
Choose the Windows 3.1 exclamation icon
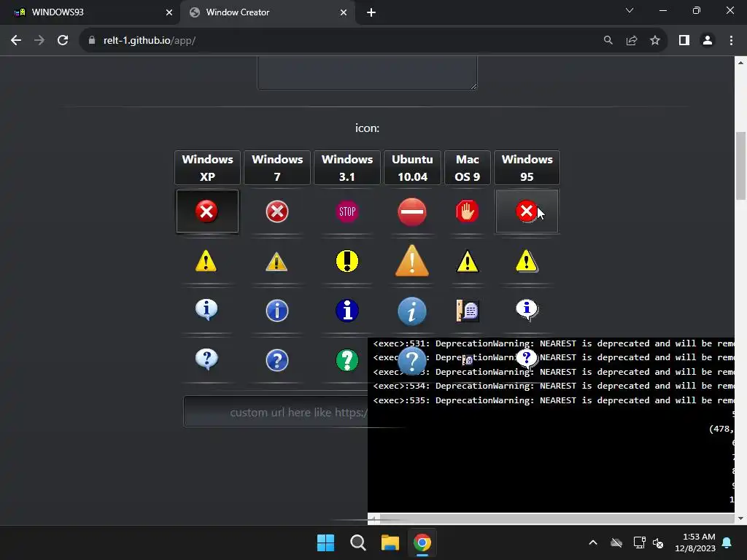coord(347,261)
